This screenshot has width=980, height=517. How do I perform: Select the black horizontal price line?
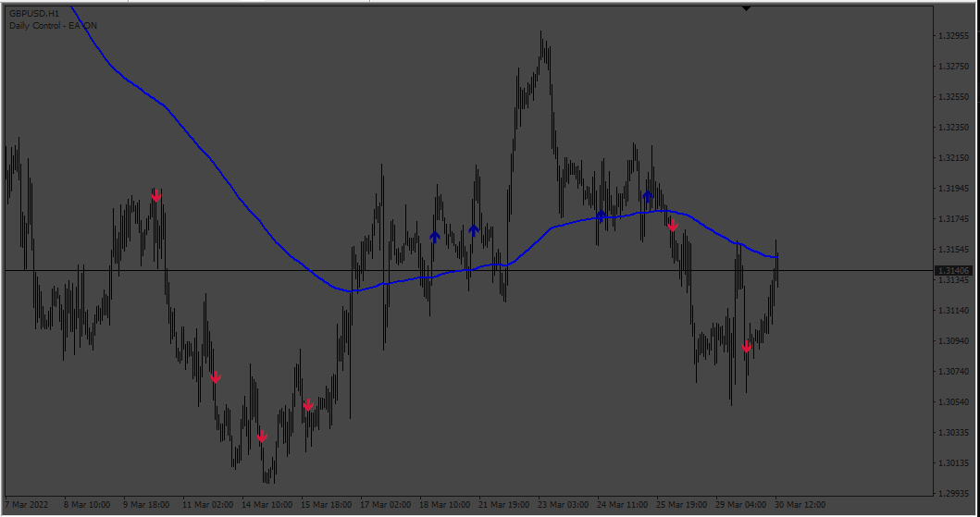[x=469, y=270]
